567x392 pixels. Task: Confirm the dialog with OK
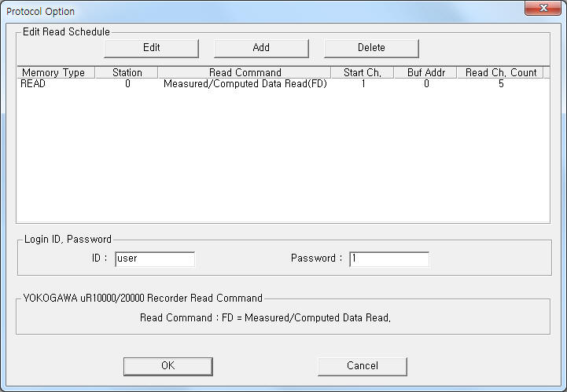click(x=168, y=366)
